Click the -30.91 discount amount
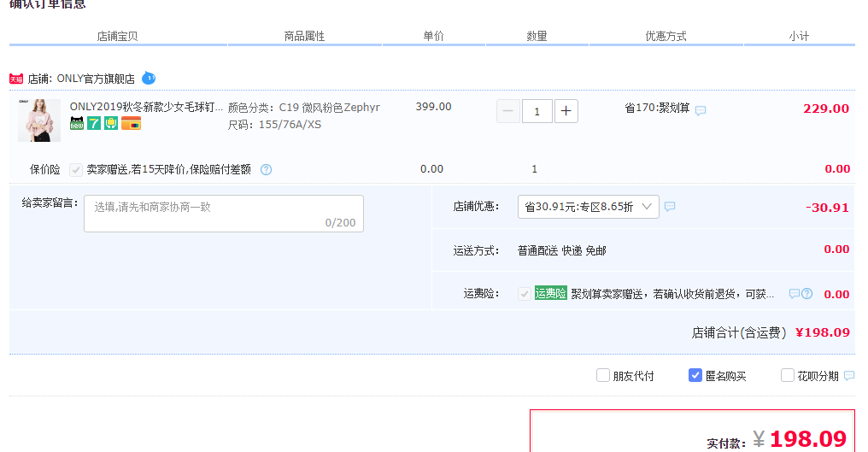Screen dimensions: 868x452 pyautogui.click(x=827, y=208)
